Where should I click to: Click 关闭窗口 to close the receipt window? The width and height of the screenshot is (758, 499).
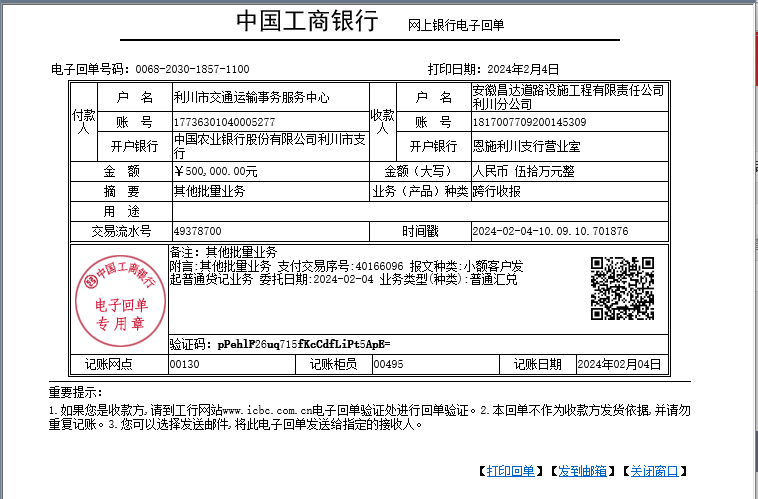pyautogui.click(x=653, y=471)
